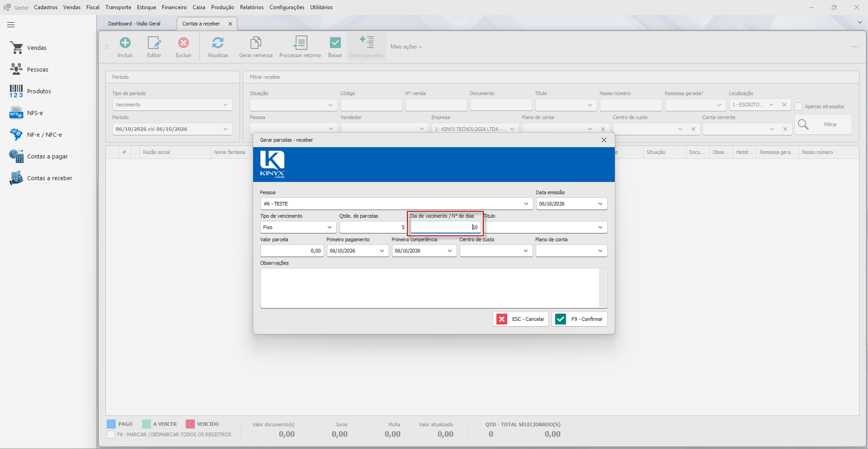868x449 pixels.
Task: Click the Incluir green plus icon
Action: pyautogui.click(x=125, y=43)
